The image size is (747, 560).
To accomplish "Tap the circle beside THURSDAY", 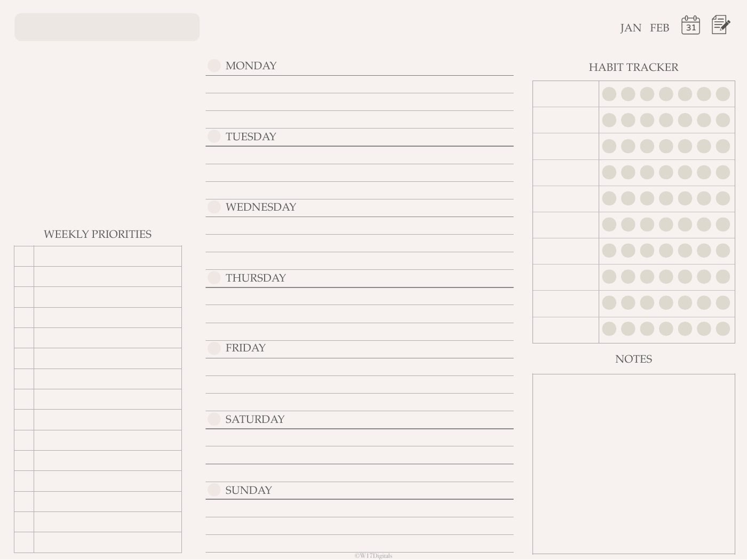I will [214, 278].
